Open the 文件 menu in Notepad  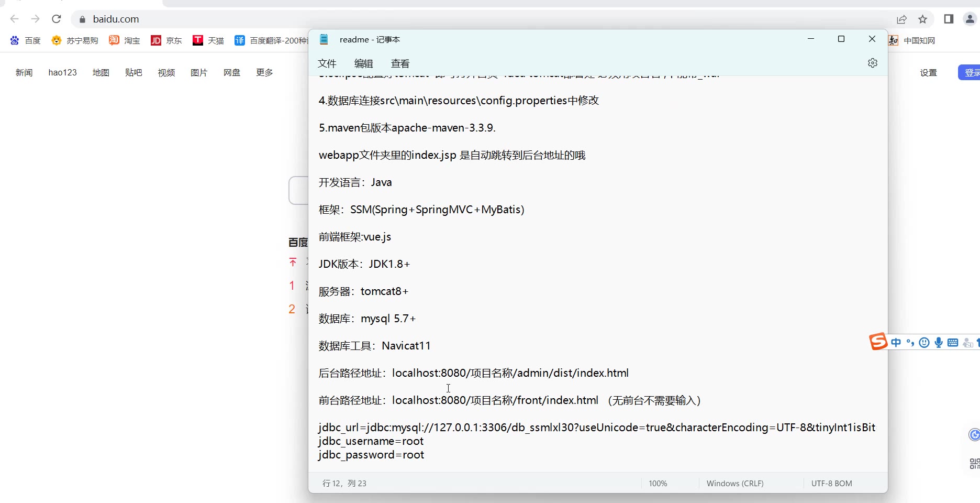point(327,63)
